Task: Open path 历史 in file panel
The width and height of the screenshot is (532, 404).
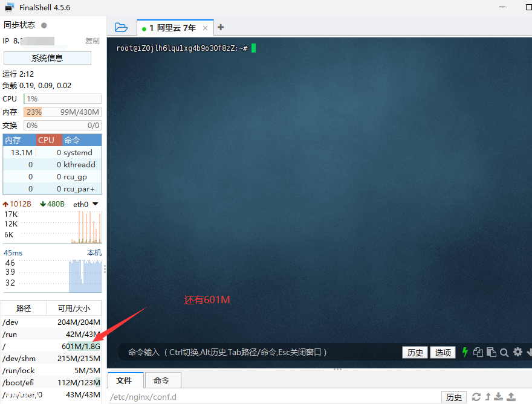Action: [x=453, y=397]
